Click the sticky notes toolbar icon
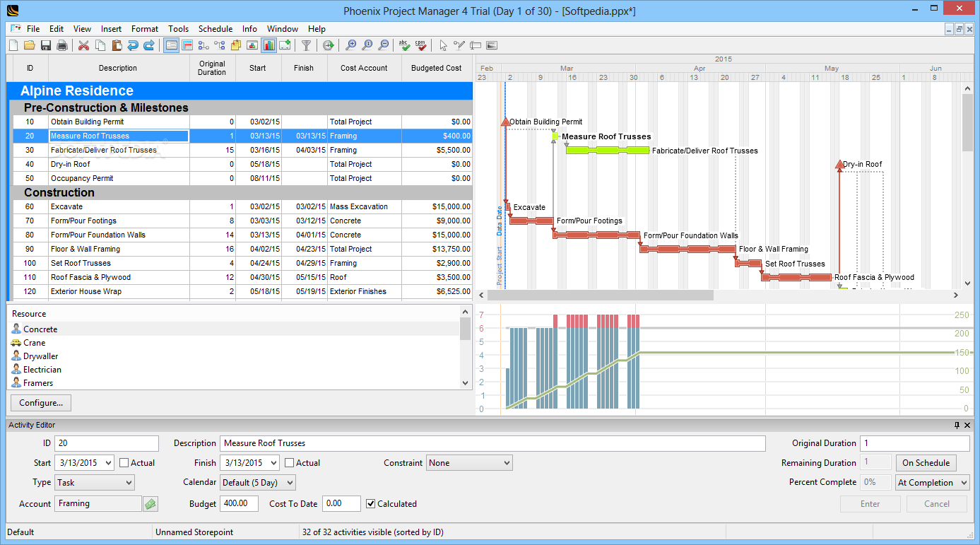 click(236, 45)
